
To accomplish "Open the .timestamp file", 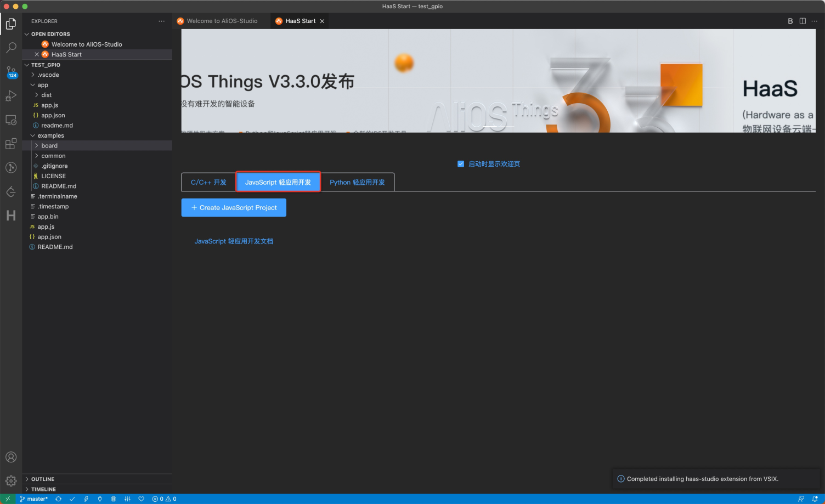I will [53, 206].
